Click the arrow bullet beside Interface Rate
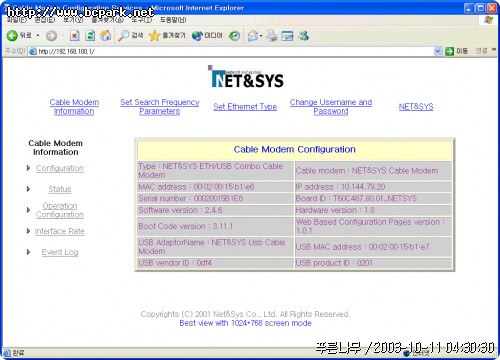The image size is (500, 360). pyautogui.click(x=28, y=231)
